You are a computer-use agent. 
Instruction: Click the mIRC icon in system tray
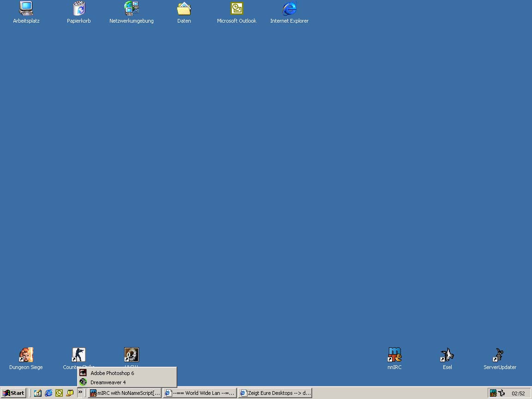(x=493, y=393)
